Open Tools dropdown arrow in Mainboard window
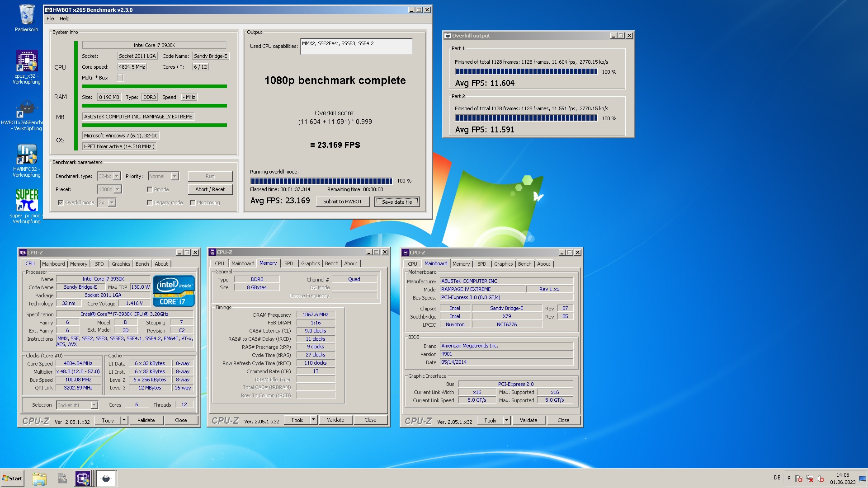The image size is (868, 488). (506, 420)
